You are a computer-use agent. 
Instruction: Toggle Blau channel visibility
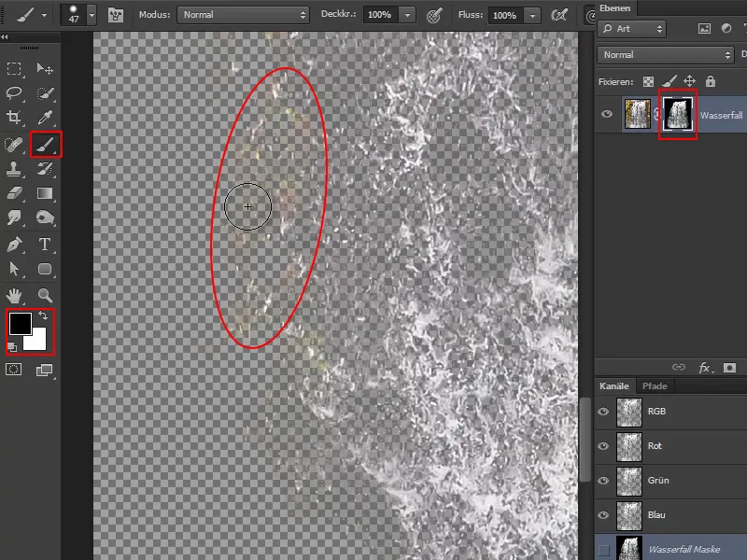point(603,515)
